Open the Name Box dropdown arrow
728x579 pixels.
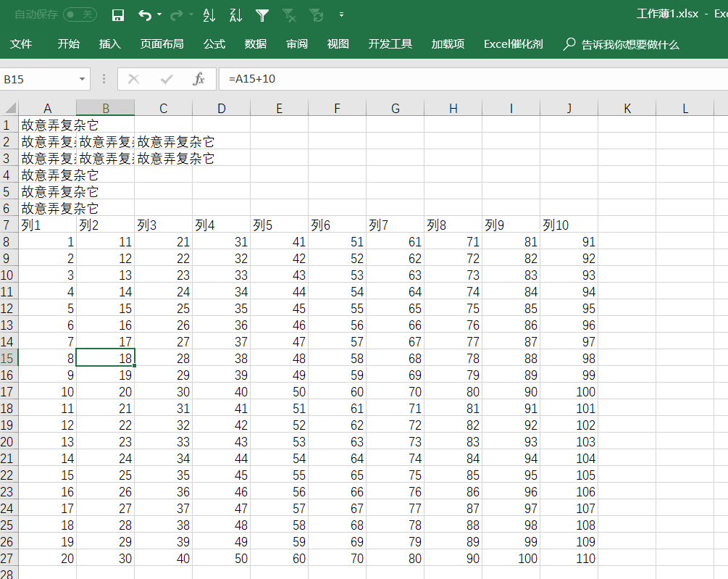pyautogui.click(x=82, y=79)
